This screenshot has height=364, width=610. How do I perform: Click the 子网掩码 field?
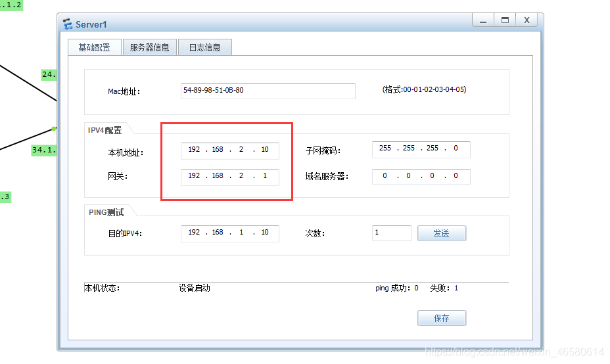(x=421, y=150)
